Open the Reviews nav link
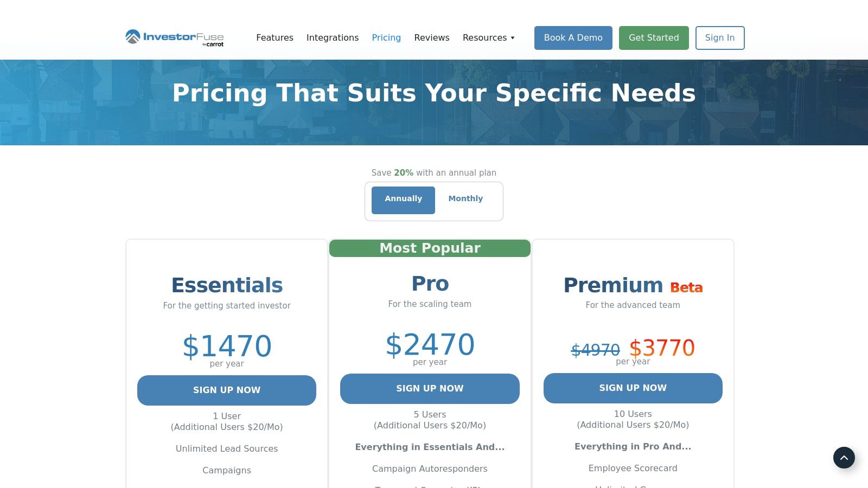This screenshot has width=868, height=488. tap(432, 38)
